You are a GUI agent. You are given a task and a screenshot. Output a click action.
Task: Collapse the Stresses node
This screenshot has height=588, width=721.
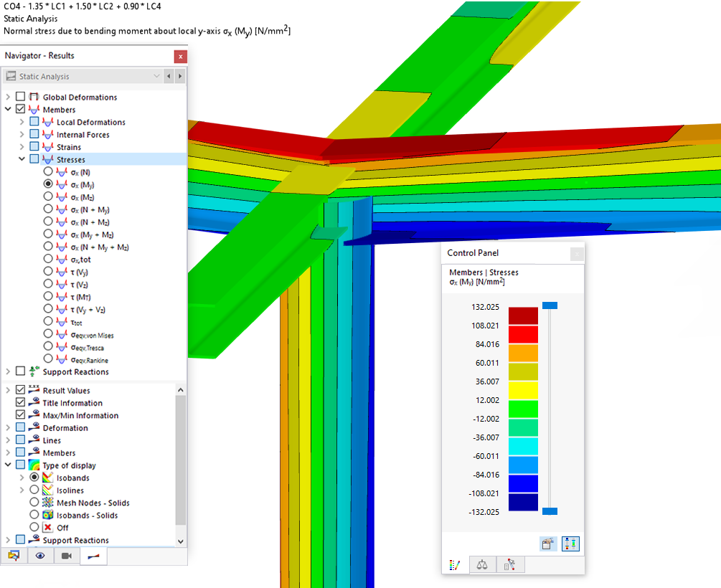tap(22, 159)
